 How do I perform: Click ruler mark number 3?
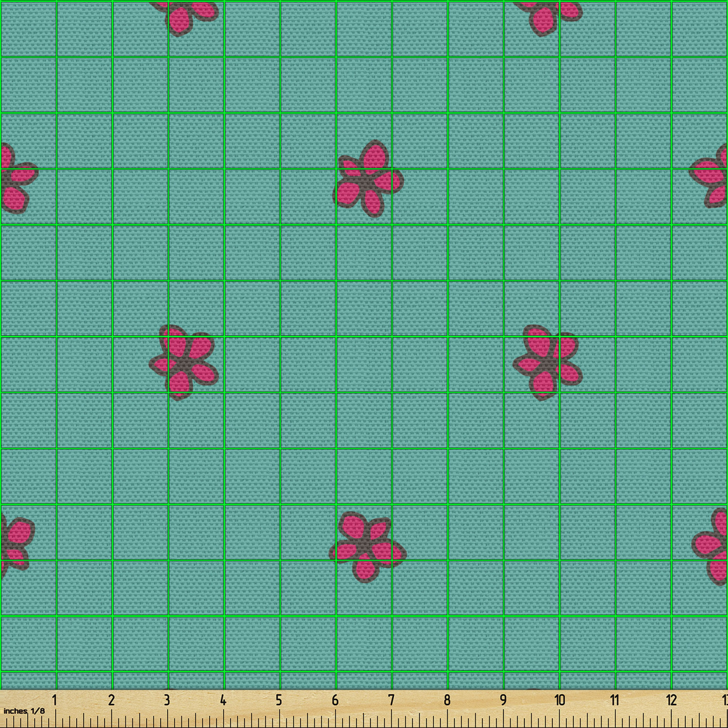click(167, 700)
